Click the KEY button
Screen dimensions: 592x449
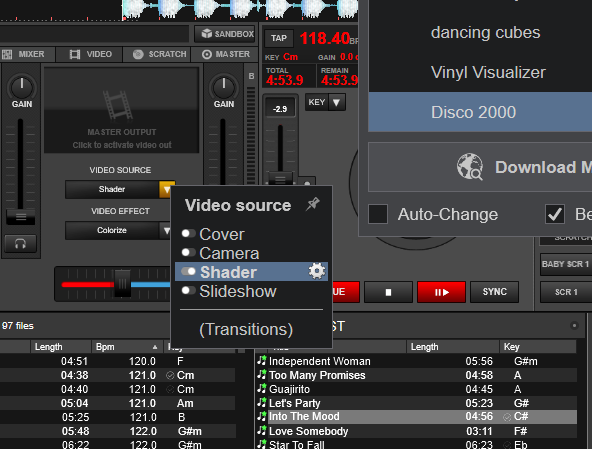coord(317,102)
